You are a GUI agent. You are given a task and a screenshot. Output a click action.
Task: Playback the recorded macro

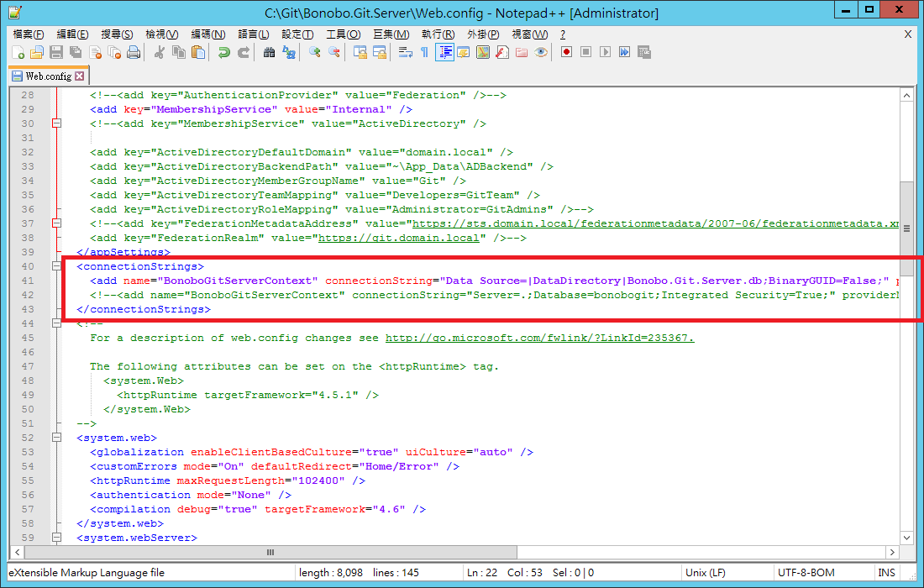(605, 52)
